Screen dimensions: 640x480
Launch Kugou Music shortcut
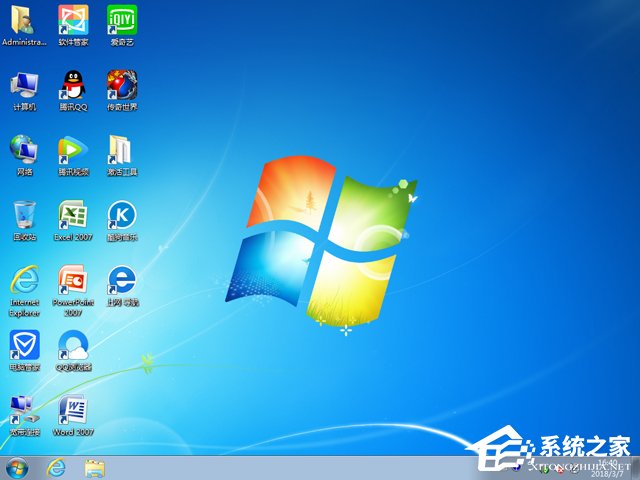[121, 215]
